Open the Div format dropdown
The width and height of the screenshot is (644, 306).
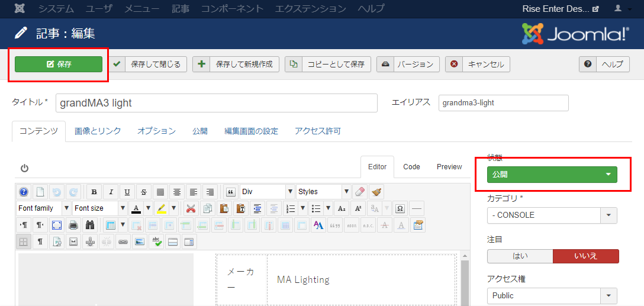tap(268, 192)
